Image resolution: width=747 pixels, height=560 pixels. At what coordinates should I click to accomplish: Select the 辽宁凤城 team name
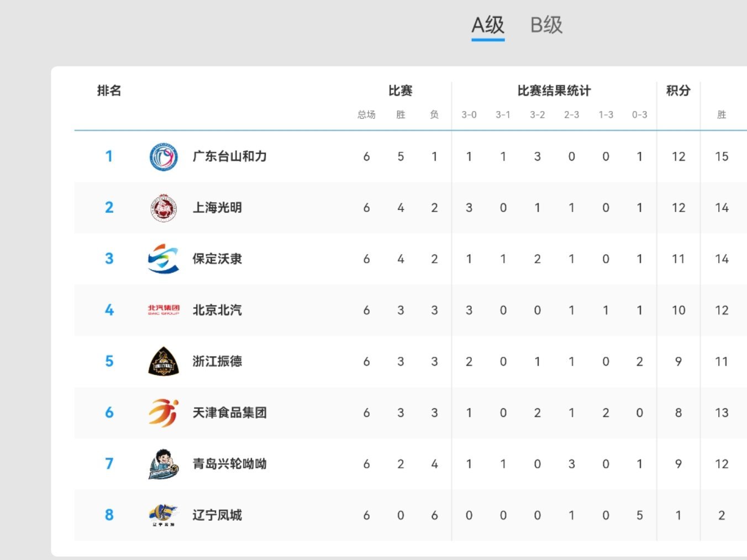tap(217, 515)
